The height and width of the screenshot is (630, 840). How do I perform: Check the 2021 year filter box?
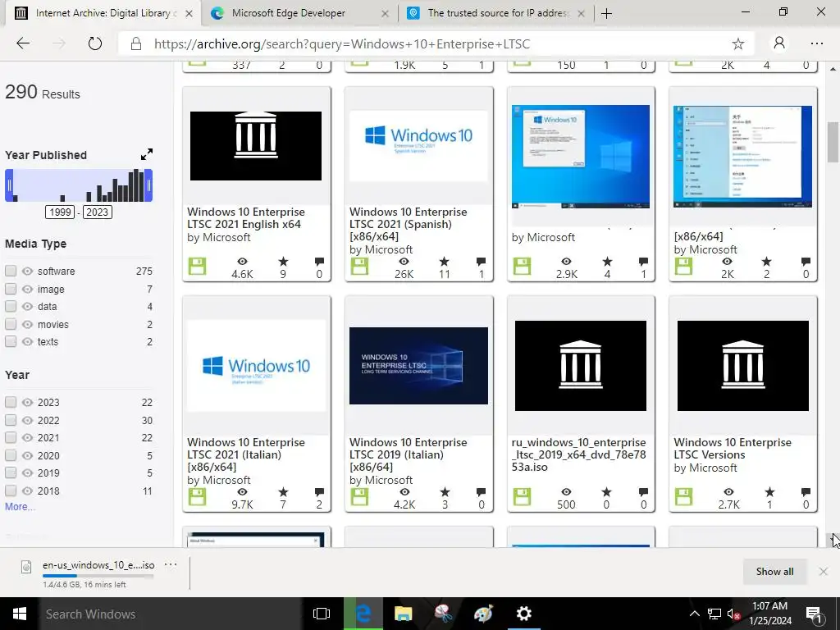11,438
